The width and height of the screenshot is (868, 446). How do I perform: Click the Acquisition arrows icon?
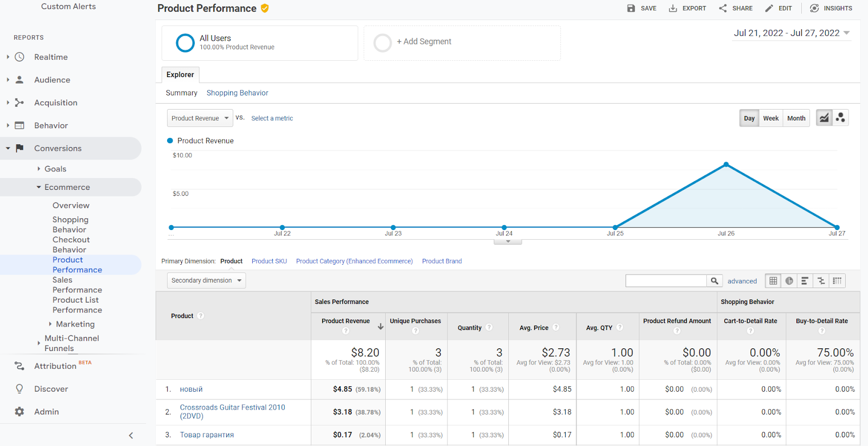(20, 103)
